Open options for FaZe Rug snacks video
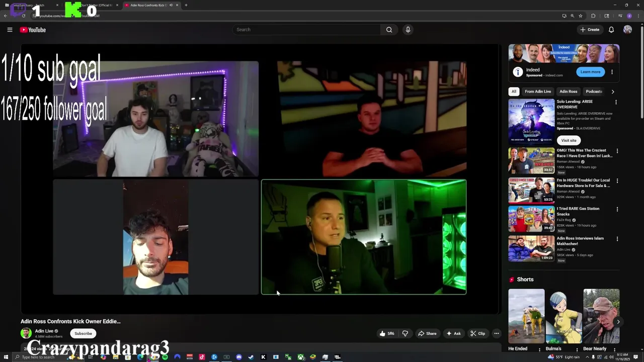 tap(617, 209)
